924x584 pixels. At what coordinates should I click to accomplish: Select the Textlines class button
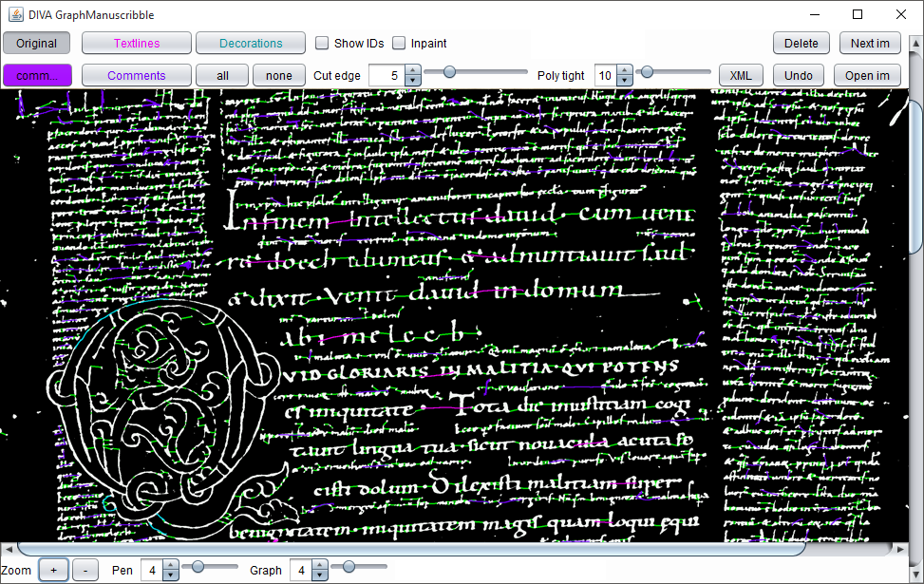coord(137,43)
